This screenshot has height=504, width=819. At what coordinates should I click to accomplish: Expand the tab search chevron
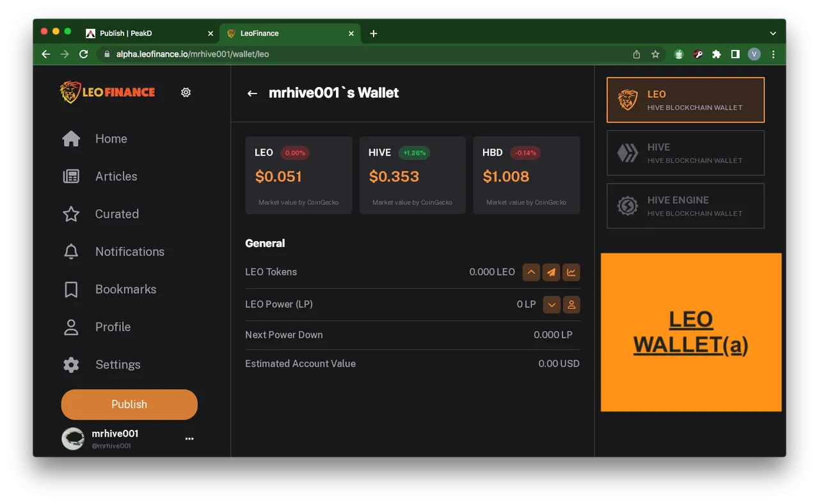click(773, 33)
